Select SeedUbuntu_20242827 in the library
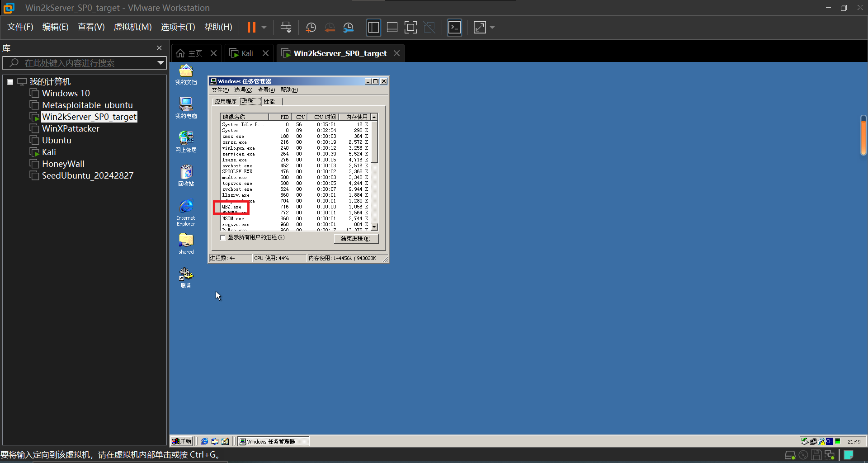Viewport: 868px width, 463px height. click(88, 175)
